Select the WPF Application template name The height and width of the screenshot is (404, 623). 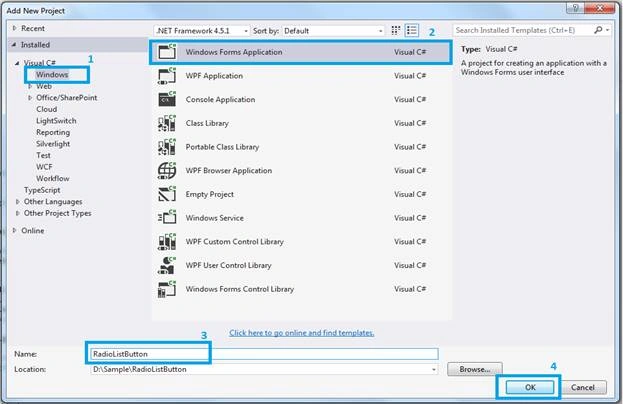click(214, 76)
